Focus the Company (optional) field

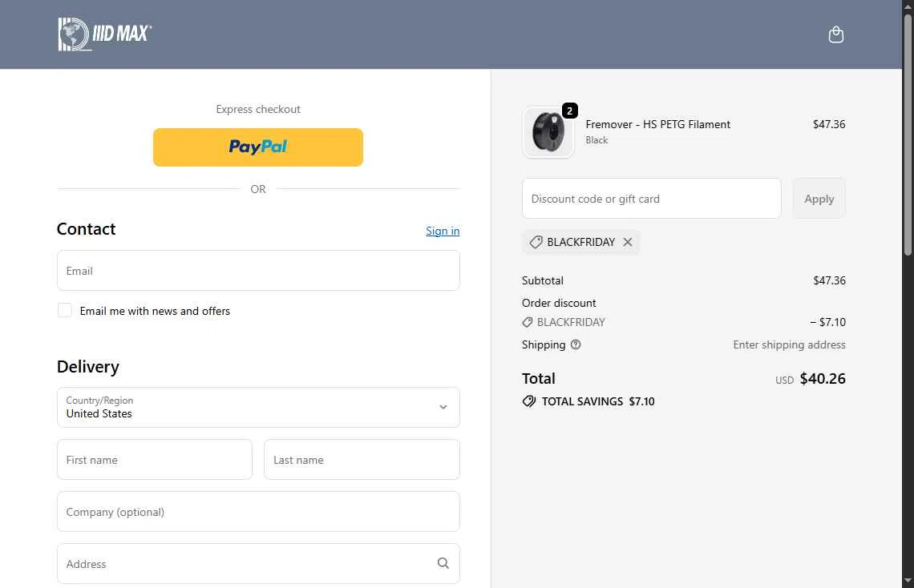pyautogui.click(x=258, y=512)
